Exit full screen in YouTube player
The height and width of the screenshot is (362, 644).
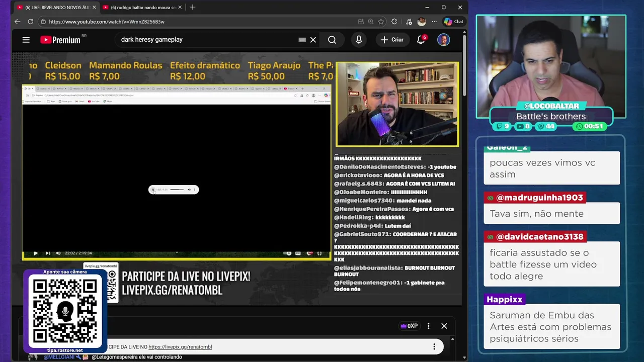[x=319, y=253]
